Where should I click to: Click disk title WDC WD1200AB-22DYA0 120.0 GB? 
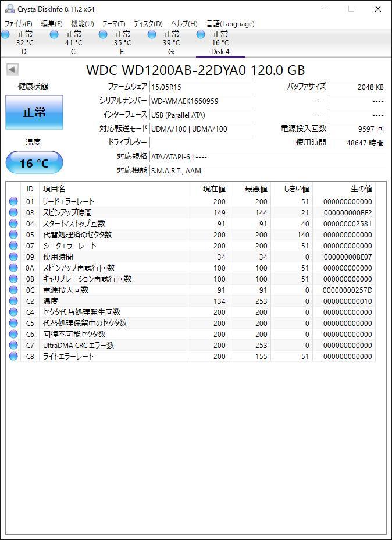(x=195, y=70)
